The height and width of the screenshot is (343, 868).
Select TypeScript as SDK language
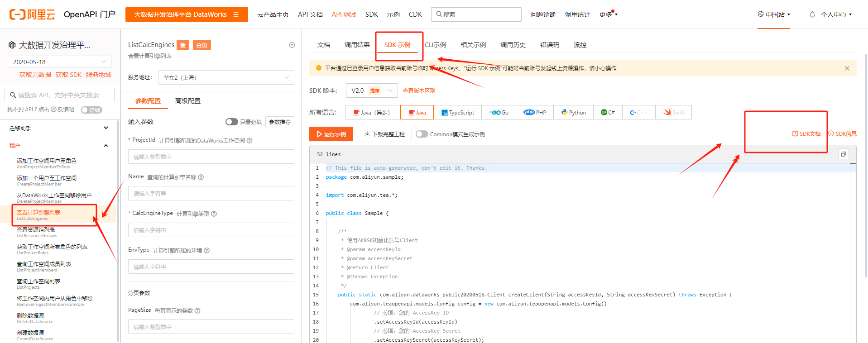point(458,112)
